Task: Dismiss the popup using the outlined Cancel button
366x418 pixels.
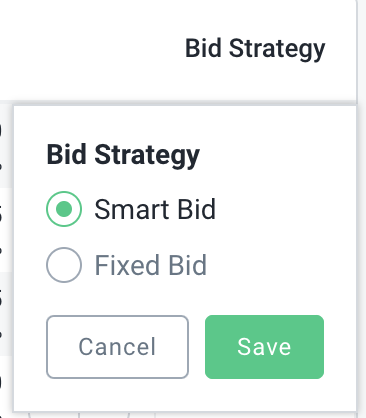Action: point(117,347)
